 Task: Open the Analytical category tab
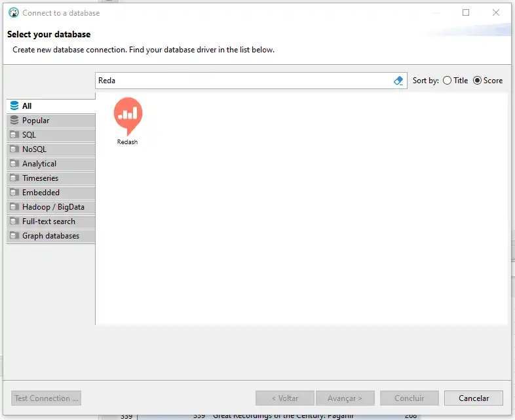point(51,164)
